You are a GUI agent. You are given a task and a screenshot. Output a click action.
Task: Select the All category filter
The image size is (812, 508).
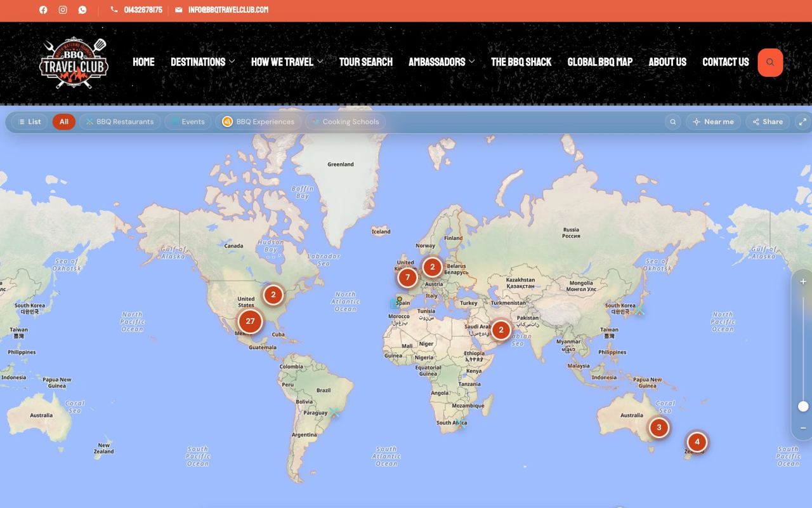[64, 122]
